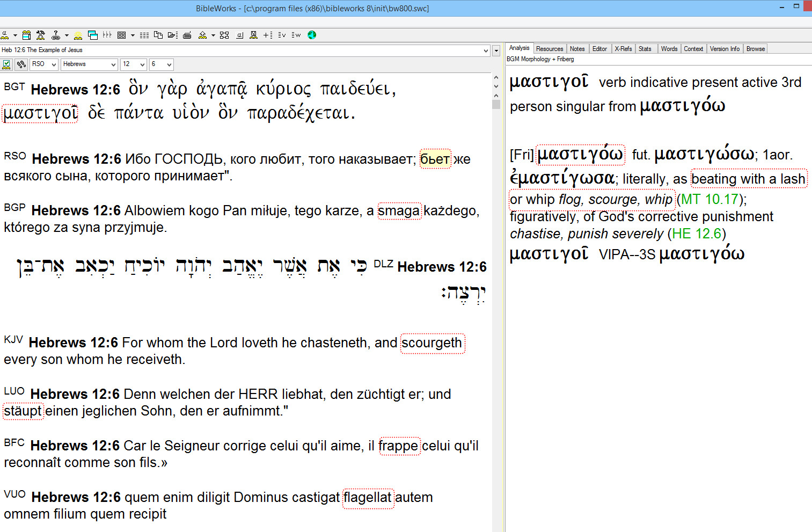Toggle the footprints button beside RSO
Image resolution: width=812 pixels, height=532 pixels.
pos(21,64)
